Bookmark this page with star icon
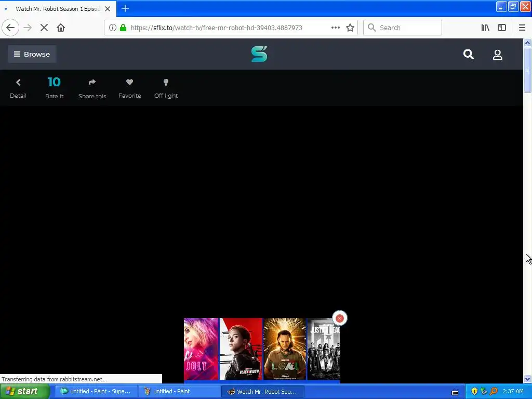This screenshot has height=399, width=532. (350, 28)
